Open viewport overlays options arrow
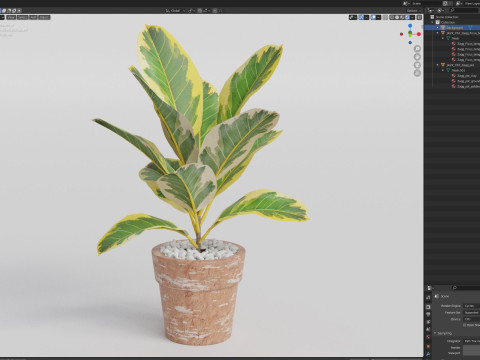Image resolution: width=480 pixels, height=360 pixels. pos(379,17)
